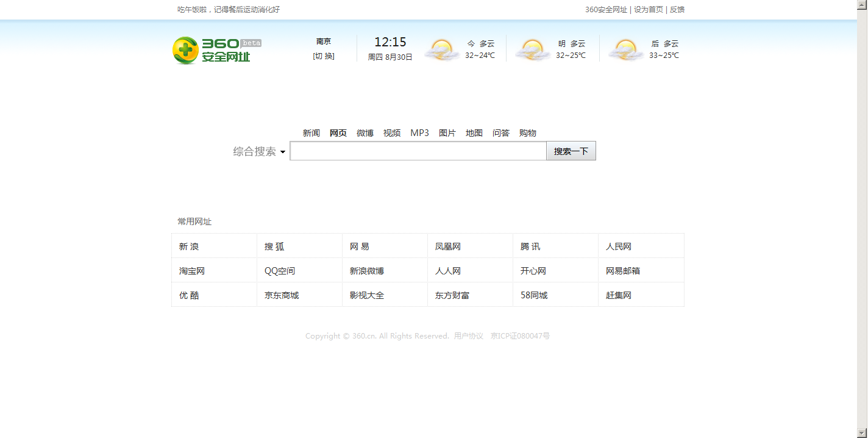Click the 常用网址 section heading
Image resolution: width=868 pixels, height=438 pixels.
click(194, 222)
